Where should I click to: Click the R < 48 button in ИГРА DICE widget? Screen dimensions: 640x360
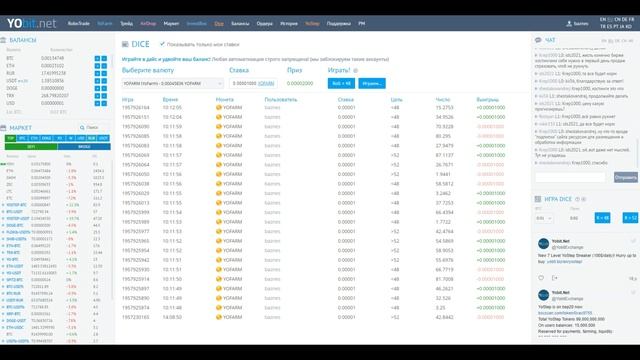point(602,218)
